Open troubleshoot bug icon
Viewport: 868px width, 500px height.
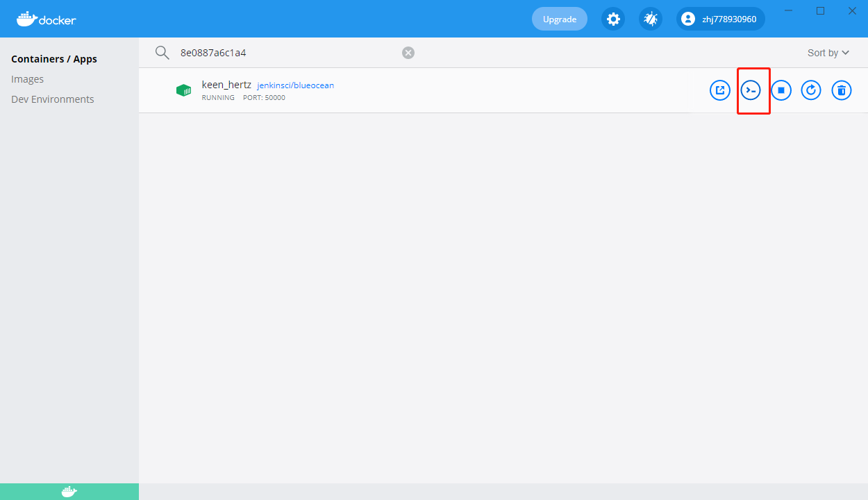pos(651,19)
